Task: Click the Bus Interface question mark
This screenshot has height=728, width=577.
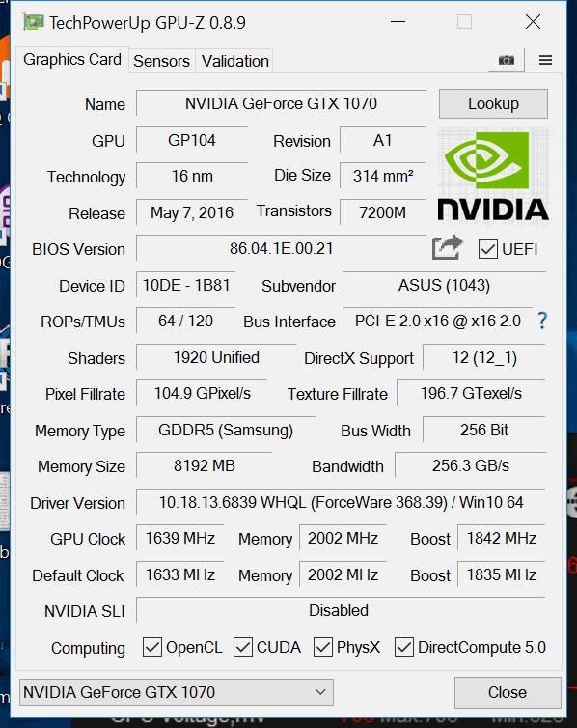Action: click(x=542, y=321)
